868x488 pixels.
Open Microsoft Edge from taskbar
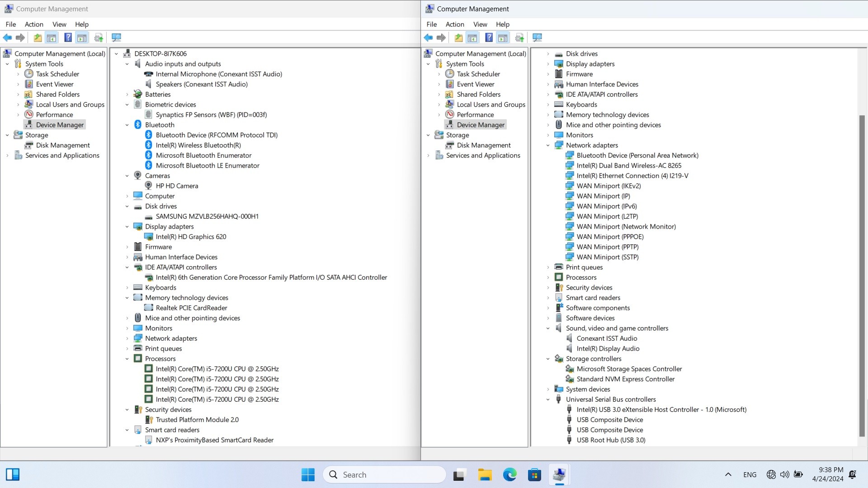pyautogui.click(x=509, y=474)
